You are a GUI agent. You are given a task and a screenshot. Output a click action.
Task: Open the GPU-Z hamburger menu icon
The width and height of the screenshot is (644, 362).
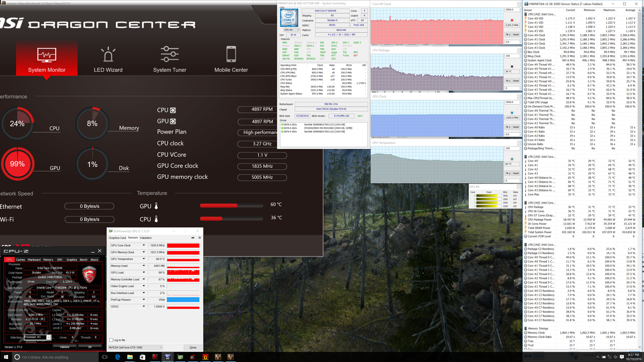coord(200,238)
